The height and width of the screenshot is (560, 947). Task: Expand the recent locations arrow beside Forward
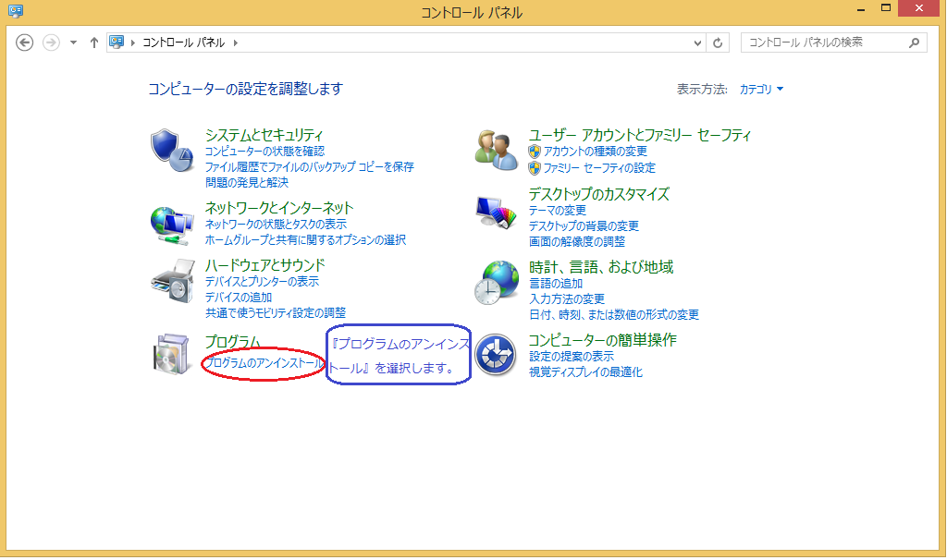coord(74,43)
